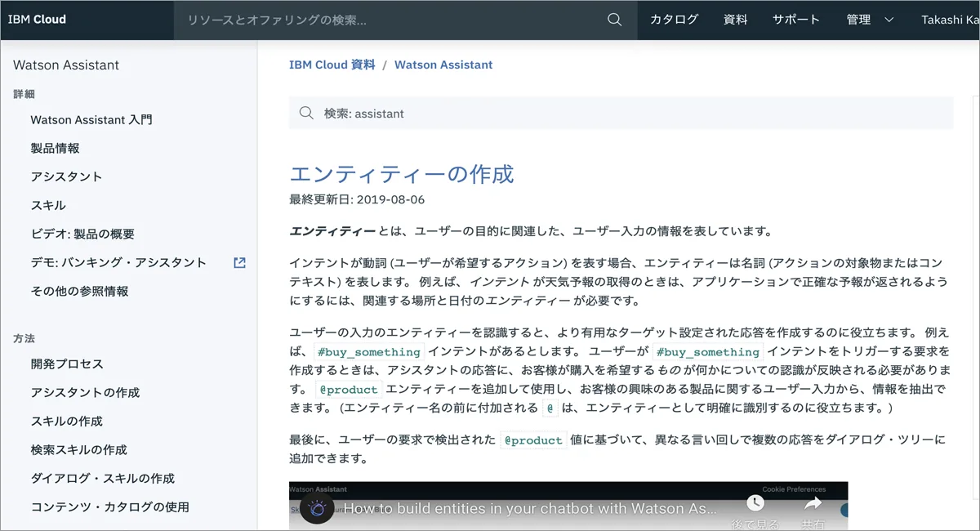Image resolution: width=980 pixels, height=531 pixels.
Task: Open アシスタント in sidebar
Action: (x=66, y=176)
